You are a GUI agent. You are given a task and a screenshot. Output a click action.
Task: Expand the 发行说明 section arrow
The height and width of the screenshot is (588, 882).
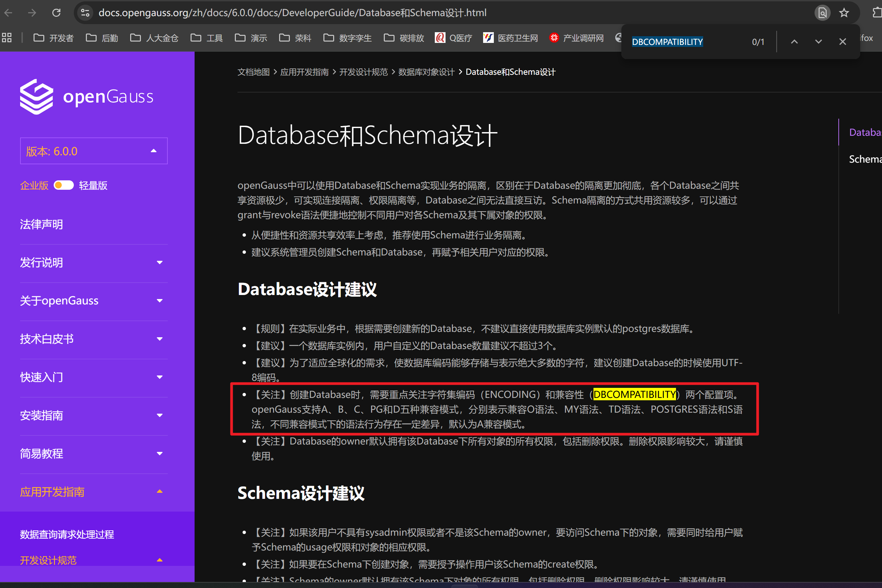point(159,262)
